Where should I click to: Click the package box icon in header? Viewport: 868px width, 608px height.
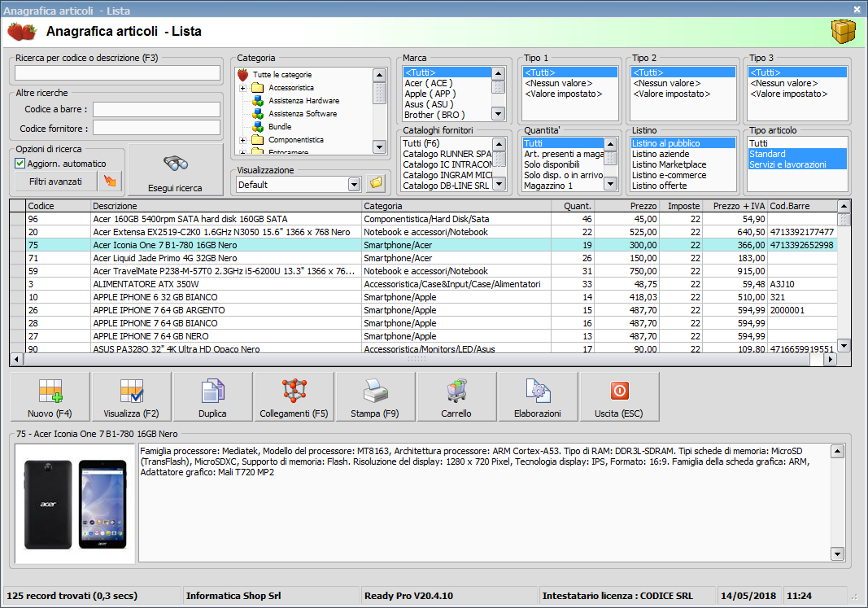[843, 32]
